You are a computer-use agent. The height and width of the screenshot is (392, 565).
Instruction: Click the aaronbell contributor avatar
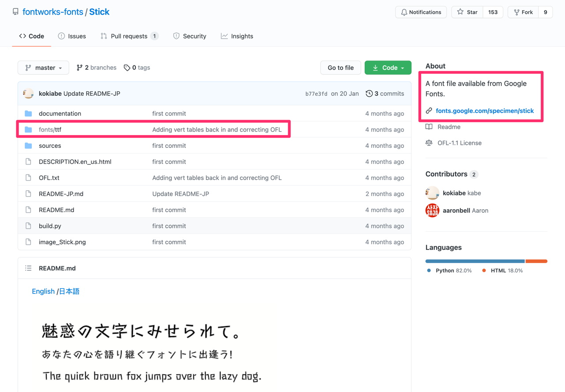pos(433,211)
